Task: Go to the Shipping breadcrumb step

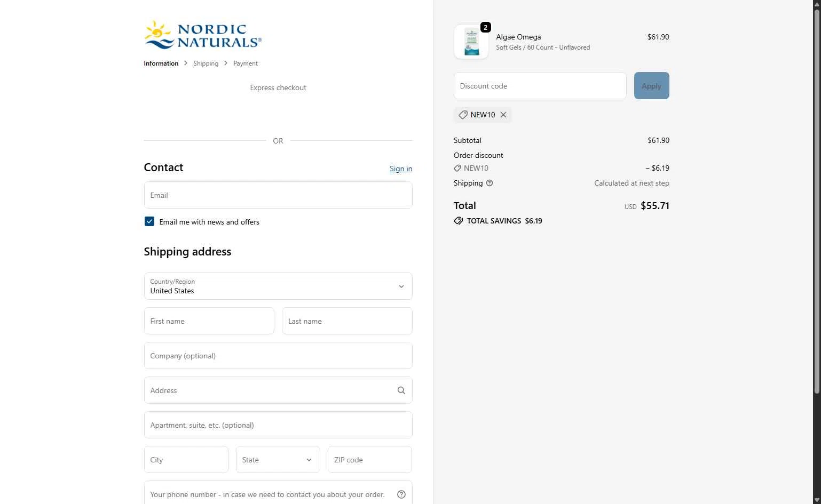Action: coord(206,63)
